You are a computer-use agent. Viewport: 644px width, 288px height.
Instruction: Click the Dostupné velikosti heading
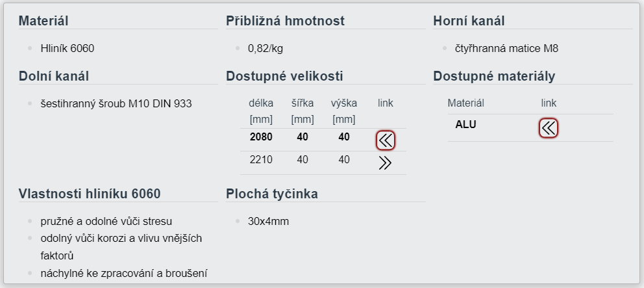pos(284,76)
